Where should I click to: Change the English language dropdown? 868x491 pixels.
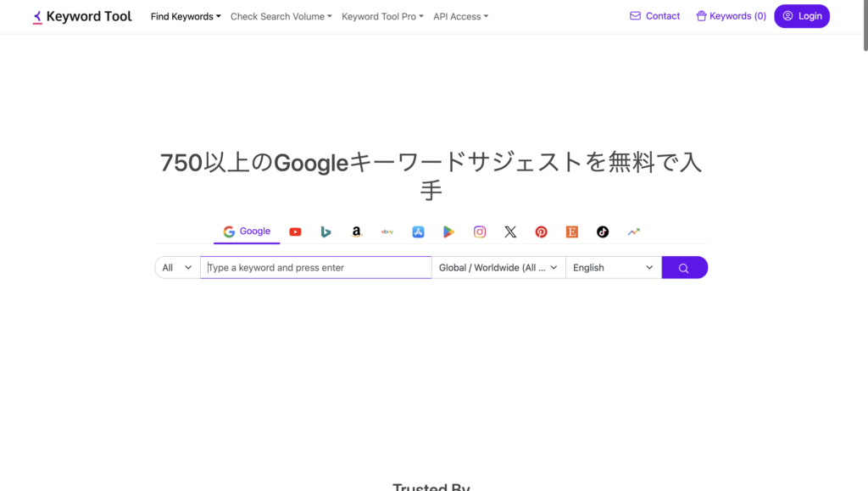click(614, 267)
